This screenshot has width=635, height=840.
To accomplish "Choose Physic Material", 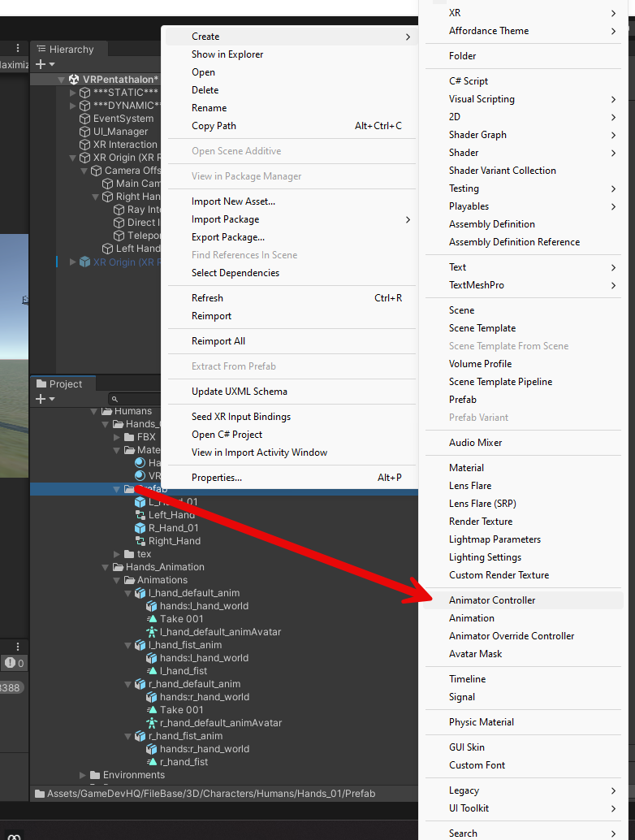I will (524, 722).
